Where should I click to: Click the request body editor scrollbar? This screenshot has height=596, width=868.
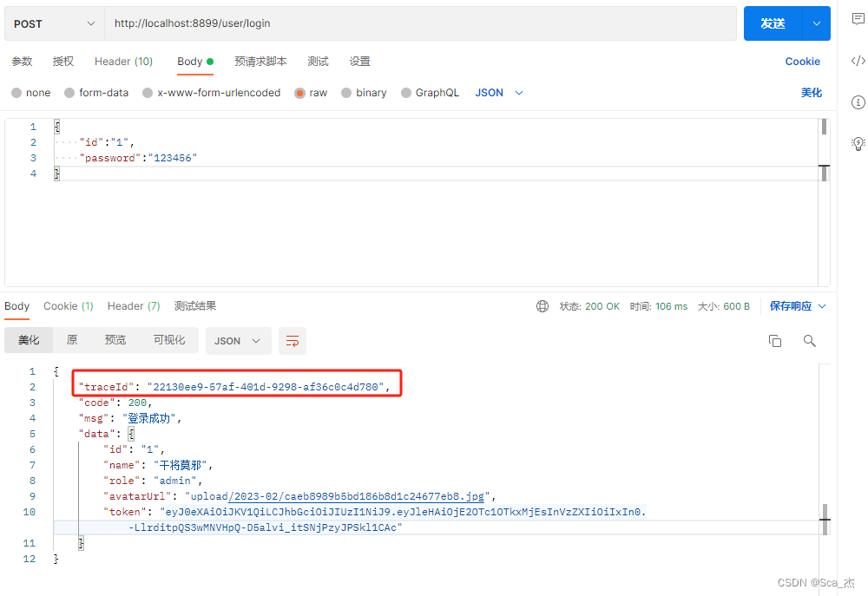point(825,150)
